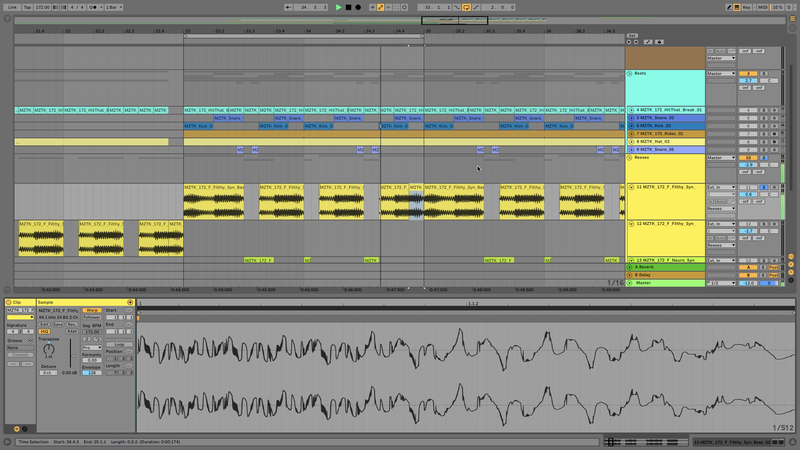Show the Envelopes box icon

tap(24, 429)
